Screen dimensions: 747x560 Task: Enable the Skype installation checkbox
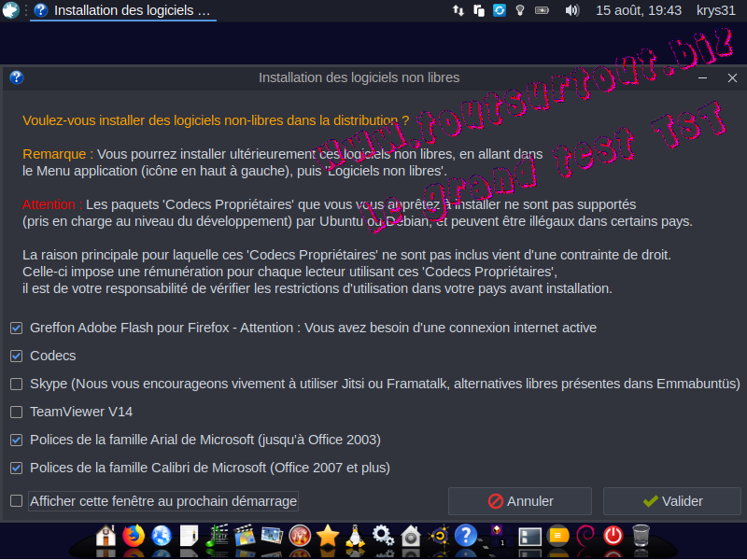17,385
